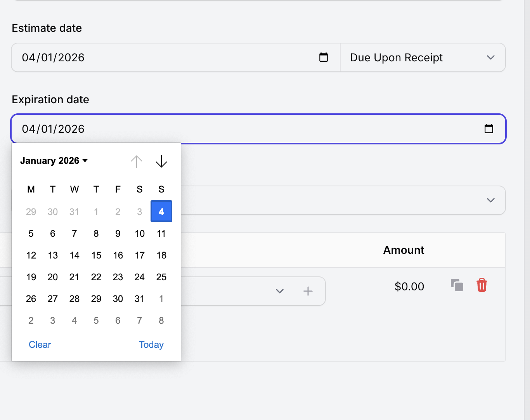This screenshot has width=530, height=420.
Task: Click the Estimate date calendar icon
Action: 323,57
